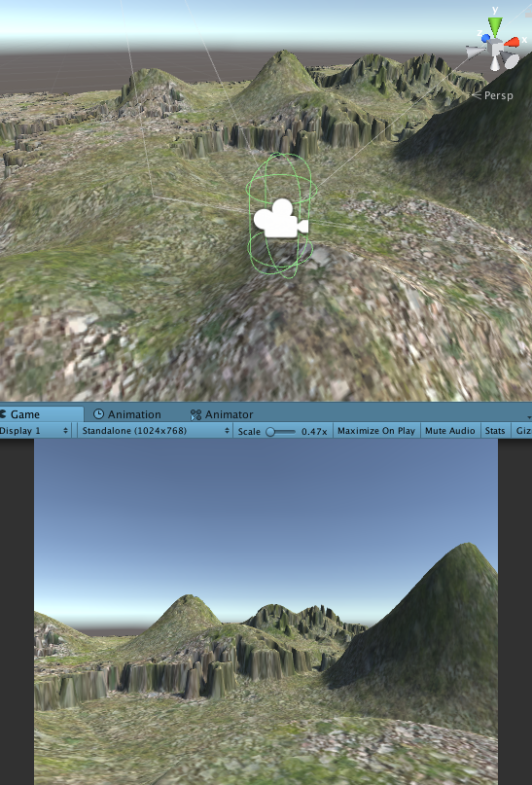
Task: Click the Animation tab clock icon
Action: click(98, 414)
